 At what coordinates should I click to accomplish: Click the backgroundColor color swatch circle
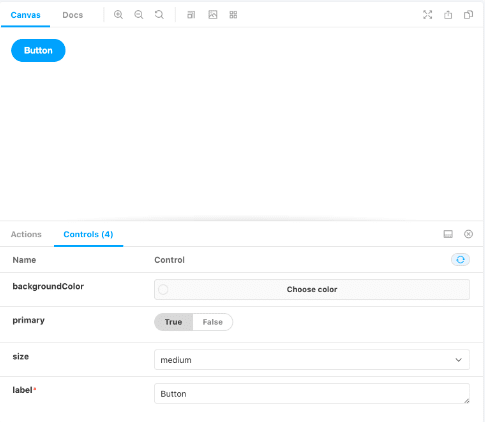pos(163,289)
